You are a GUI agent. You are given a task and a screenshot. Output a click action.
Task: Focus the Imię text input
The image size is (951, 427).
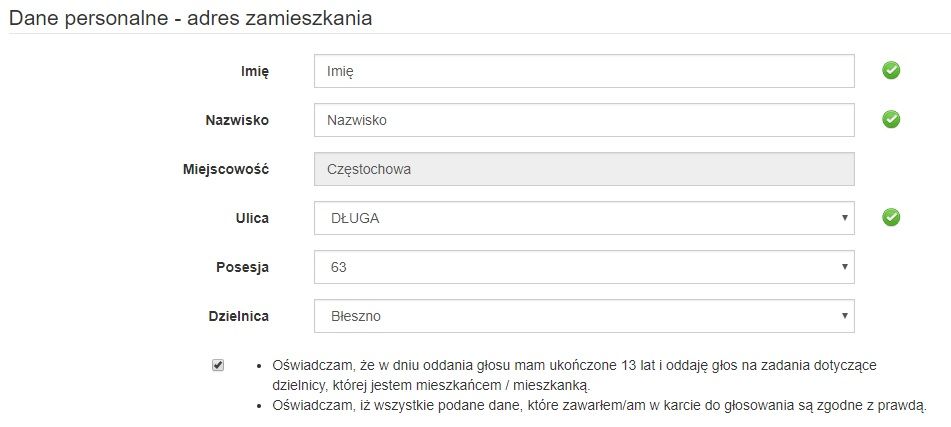[x=583, y=71]
